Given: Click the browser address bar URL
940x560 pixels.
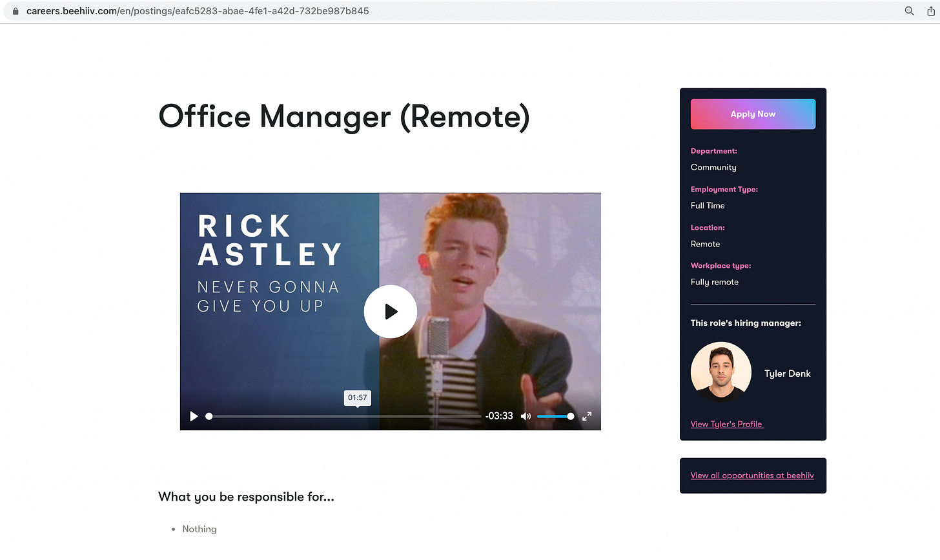Looking at the screenshot, I should point(198,11).
